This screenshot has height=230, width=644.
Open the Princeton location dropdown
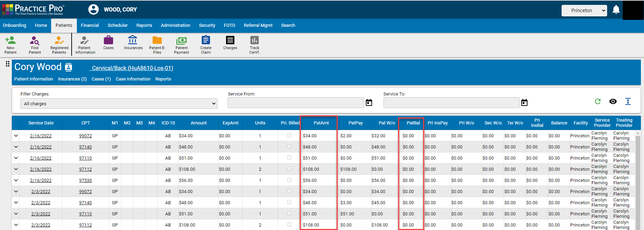pyautogui.click(x=584, y=10)
